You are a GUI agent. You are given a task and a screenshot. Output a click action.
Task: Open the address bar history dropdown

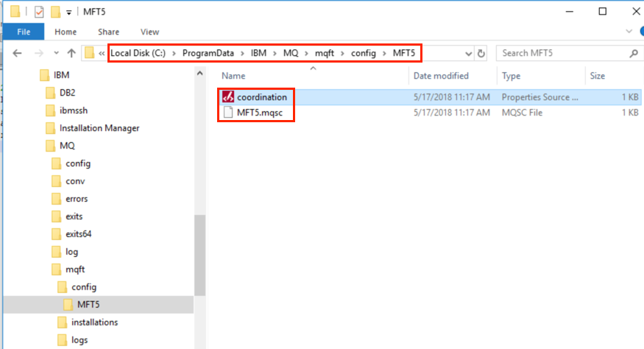pos(468,54)
